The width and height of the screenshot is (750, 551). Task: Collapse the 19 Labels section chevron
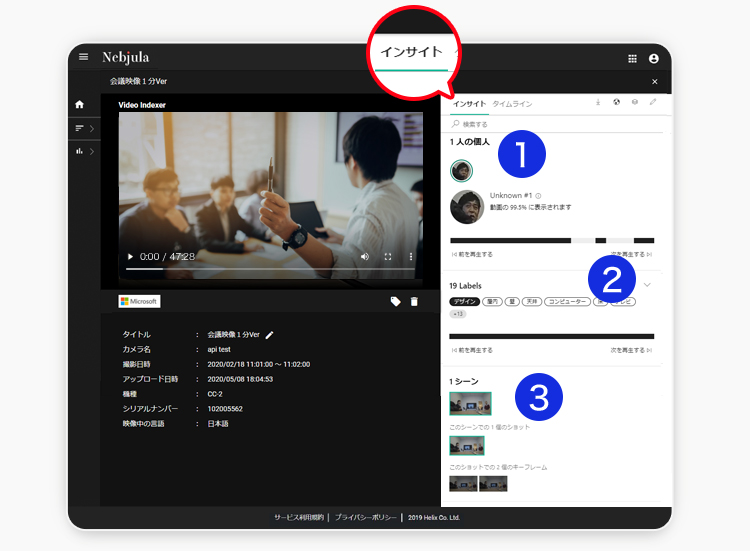point(647,285)
